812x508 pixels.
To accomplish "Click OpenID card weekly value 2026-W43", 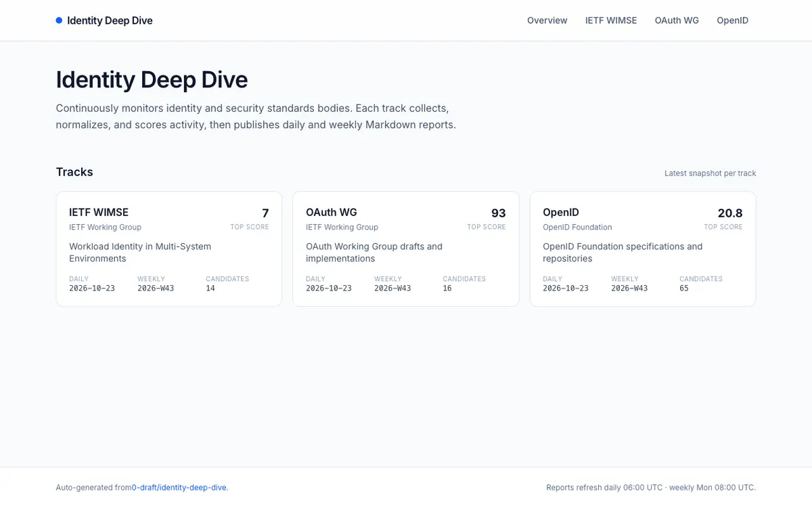I will [629, 288].
